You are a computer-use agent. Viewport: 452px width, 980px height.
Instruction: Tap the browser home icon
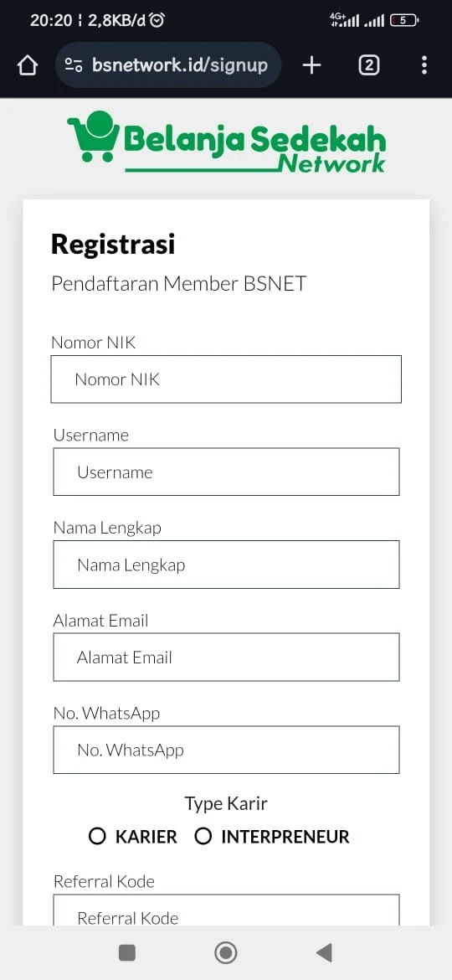click(28, 65)
